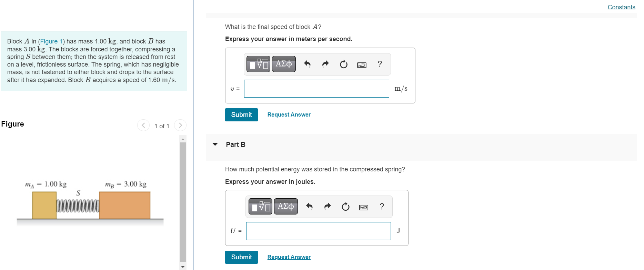Click the U = answer input field
This screenshot has width=644, height=270.
click(318, 231)
